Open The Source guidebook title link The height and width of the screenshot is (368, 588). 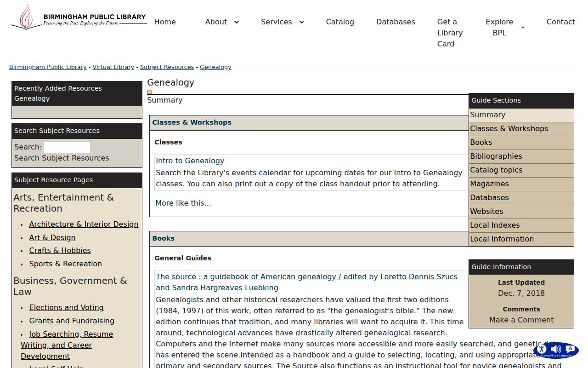tap(306, 282)
